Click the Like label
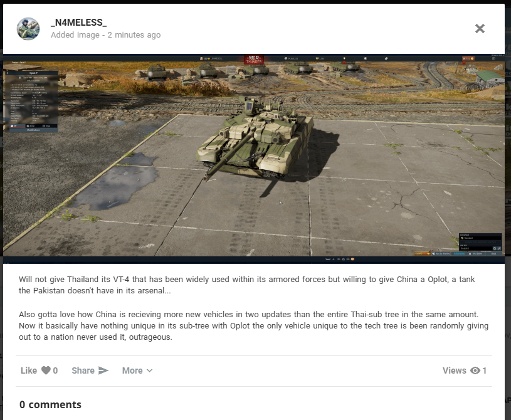This screenshot has height=420, width=511. 29,370
